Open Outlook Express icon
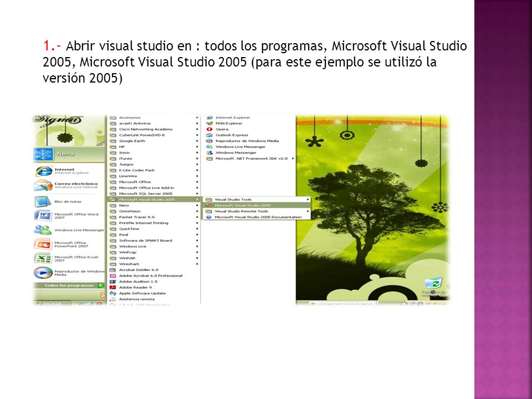This screenshot has width=532, height=399. (x=209, y=135)
